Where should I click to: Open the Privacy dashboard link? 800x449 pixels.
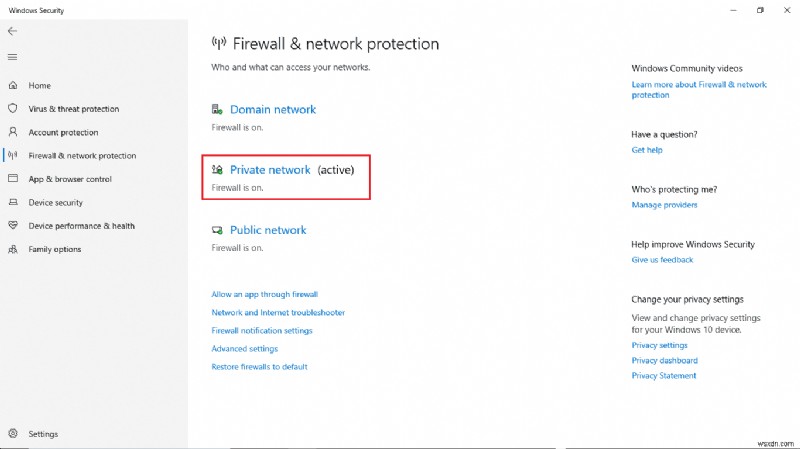click(x=664, y=361)
